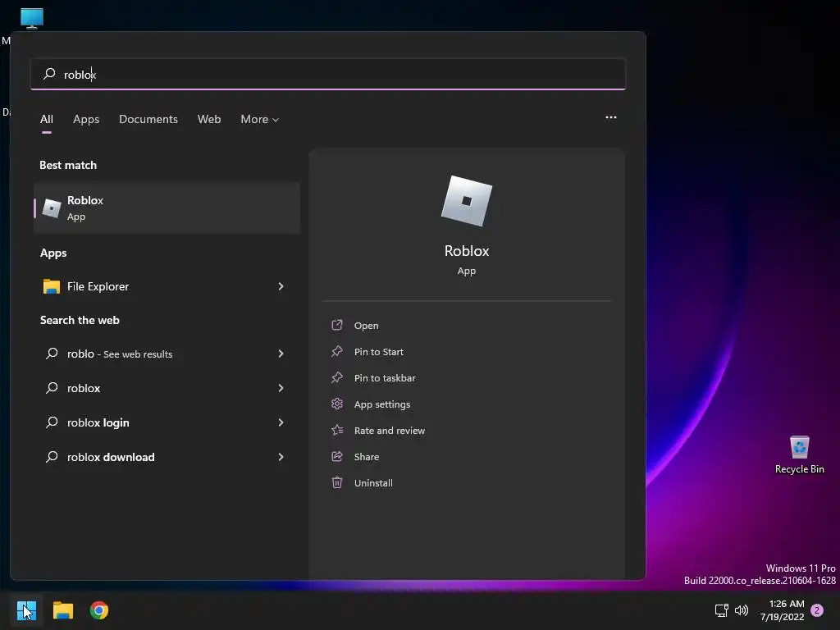Click the Roblox title in preview pane

click(x=467, y=251)
